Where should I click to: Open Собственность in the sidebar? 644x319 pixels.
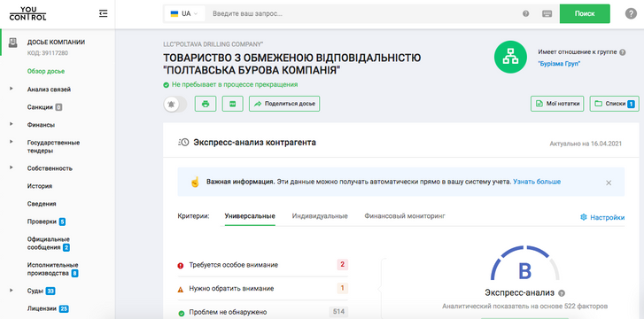(50, 168)
